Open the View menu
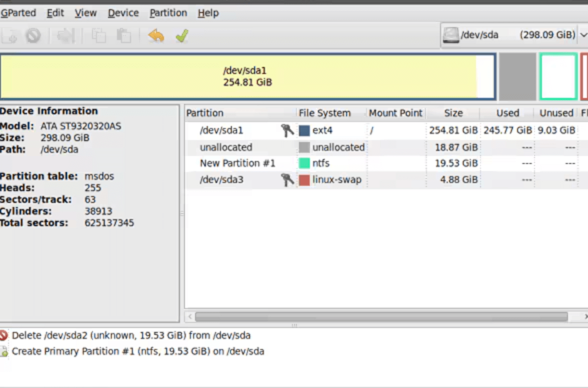 [x=85, y=13]
